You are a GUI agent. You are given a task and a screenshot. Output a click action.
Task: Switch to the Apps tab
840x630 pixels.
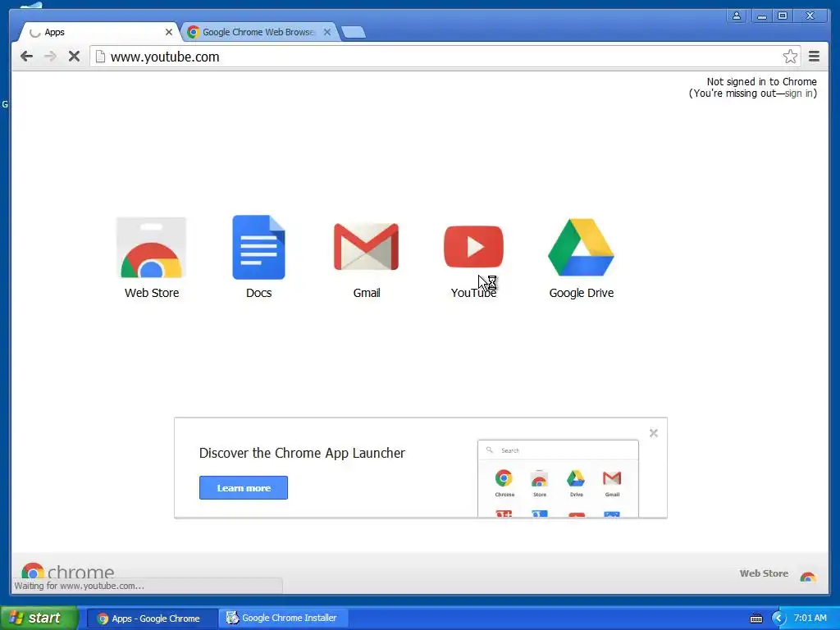pyautogui.click(x=98, y=32)
